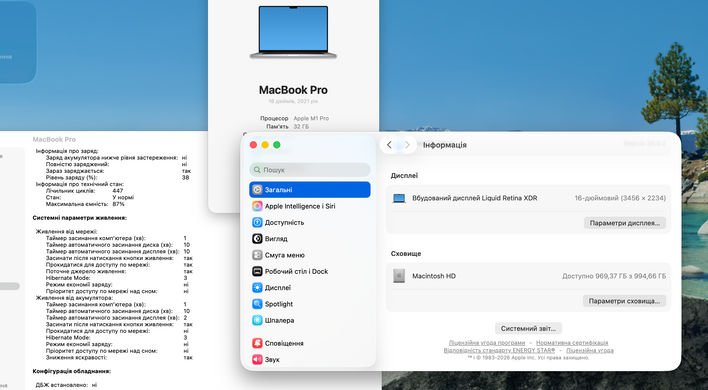Screen dimensions: 708x390
Task: Open Дисплеї in the sidebar
Action: click(310, 288)
